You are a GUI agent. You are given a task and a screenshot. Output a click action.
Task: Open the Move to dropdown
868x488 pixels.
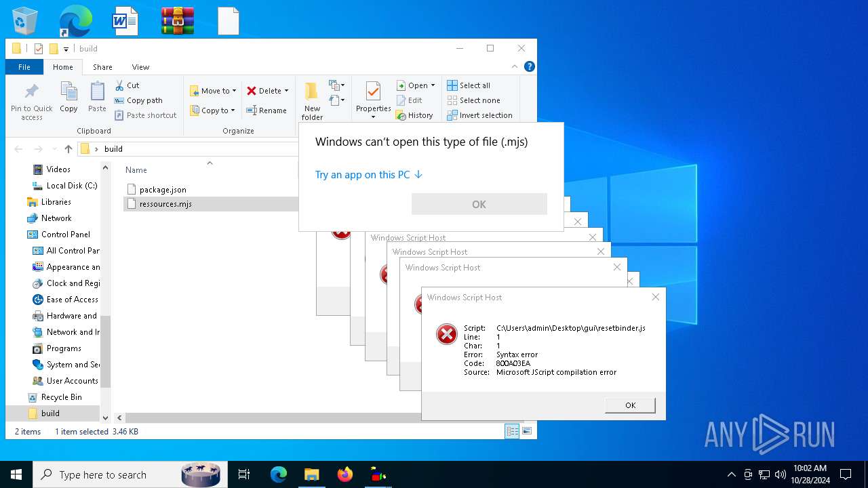213,91
